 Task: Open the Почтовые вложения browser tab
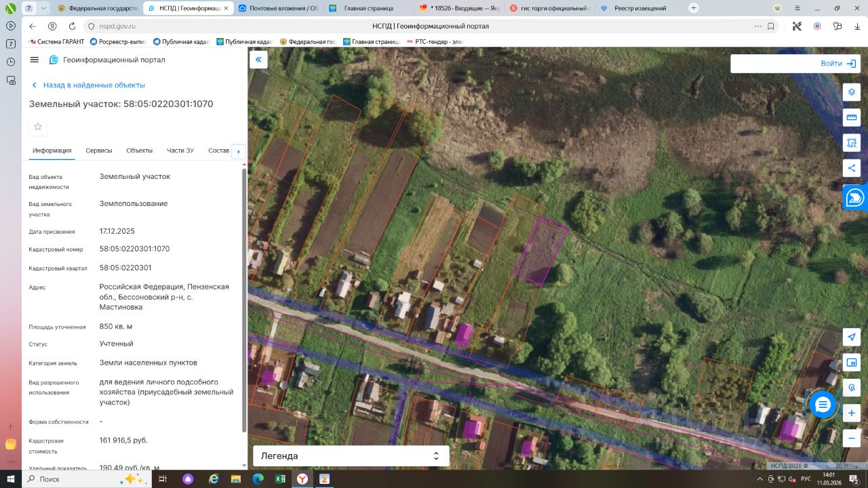[x=278, y=8]
